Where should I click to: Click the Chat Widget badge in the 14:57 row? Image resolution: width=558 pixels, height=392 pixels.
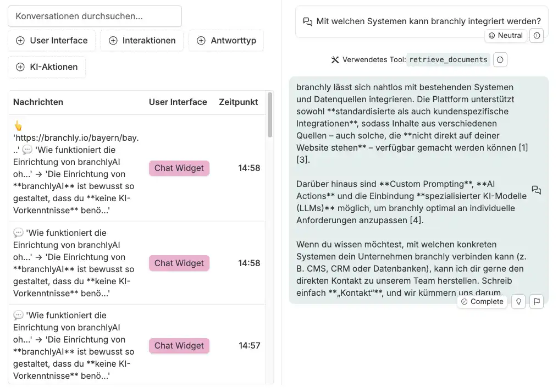(179, 346)
